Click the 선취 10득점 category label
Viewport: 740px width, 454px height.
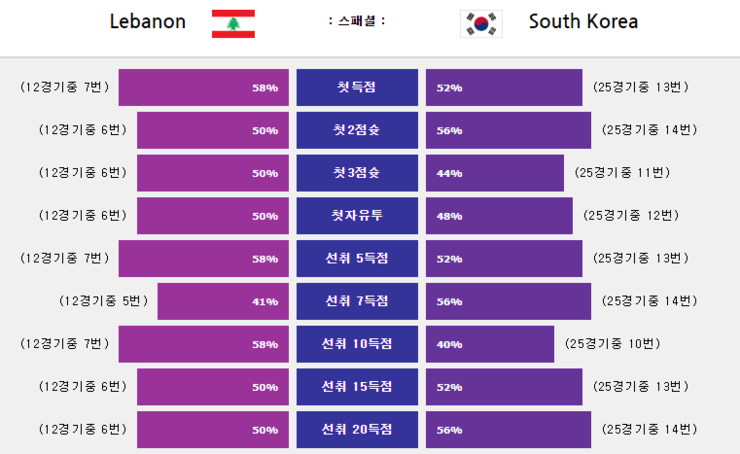coord(357,344)
